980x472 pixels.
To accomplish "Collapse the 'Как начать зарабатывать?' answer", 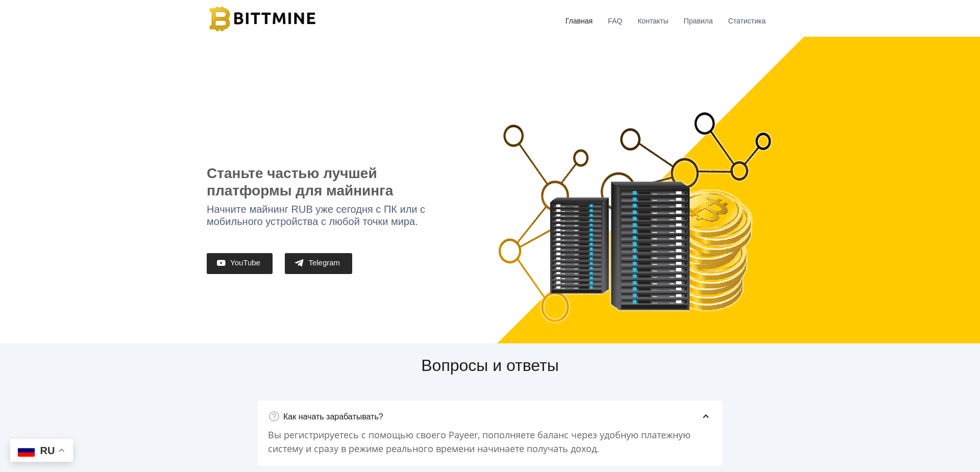I will coord(706,416).
